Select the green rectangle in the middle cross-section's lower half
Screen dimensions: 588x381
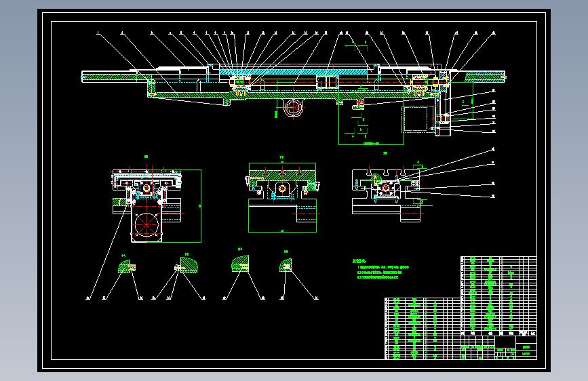pyautogui.click(x=282, y=216)
